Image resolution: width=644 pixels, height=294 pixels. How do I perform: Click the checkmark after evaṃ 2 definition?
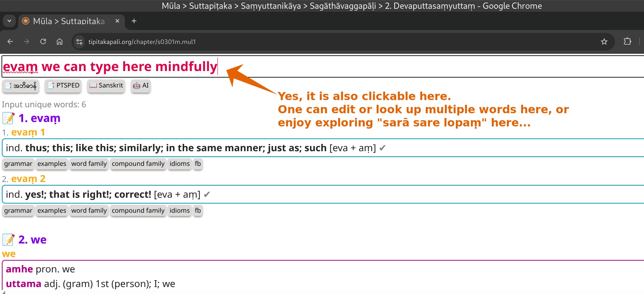click(x=207, y=194)
